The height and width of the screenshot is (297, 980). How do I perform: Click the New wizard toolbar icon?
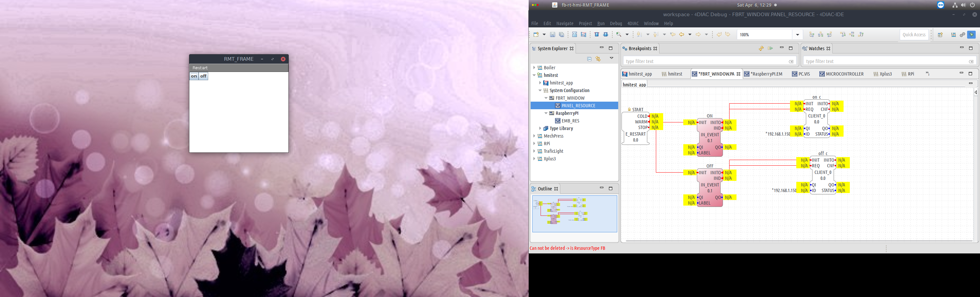(536, 35)
